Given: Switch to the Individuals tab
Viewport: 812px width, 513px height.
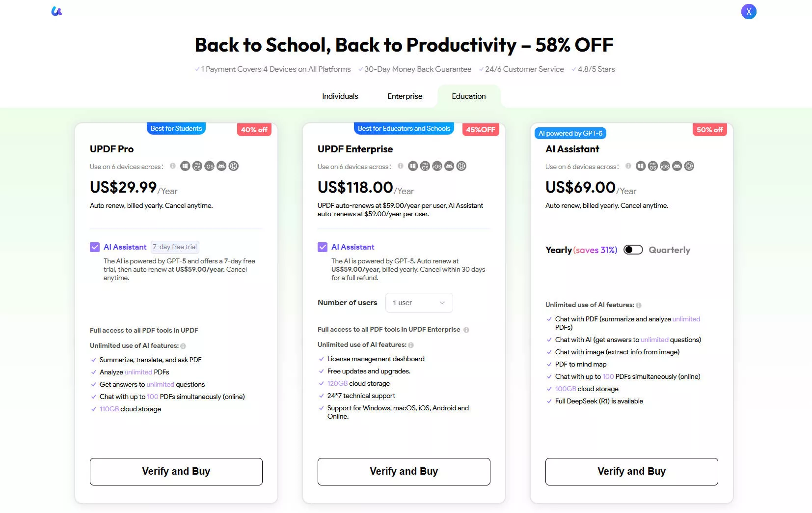Looking at the screenshot, I should coord(340,96).
